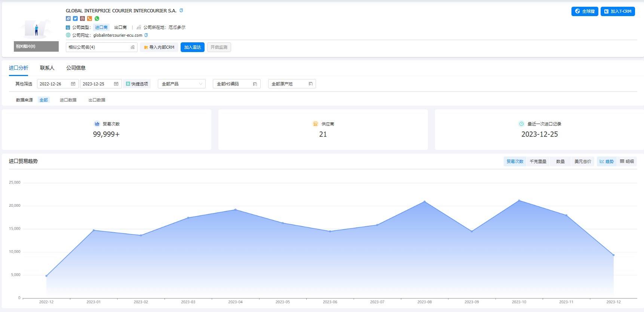Image resolution: width=644 pixels, height=312 pixels.
Task: Open calendar icon of end date 2023-12-25
Action: [x=116, y=84]
